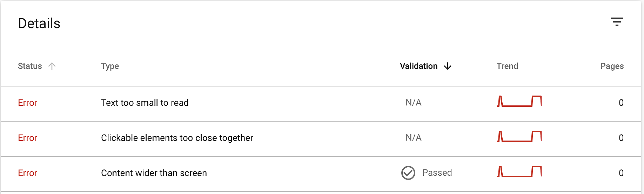The width and height of the screenshot is (644, 194).
Task: Open 'Text too small to read' issue
Action: [145, 103]
